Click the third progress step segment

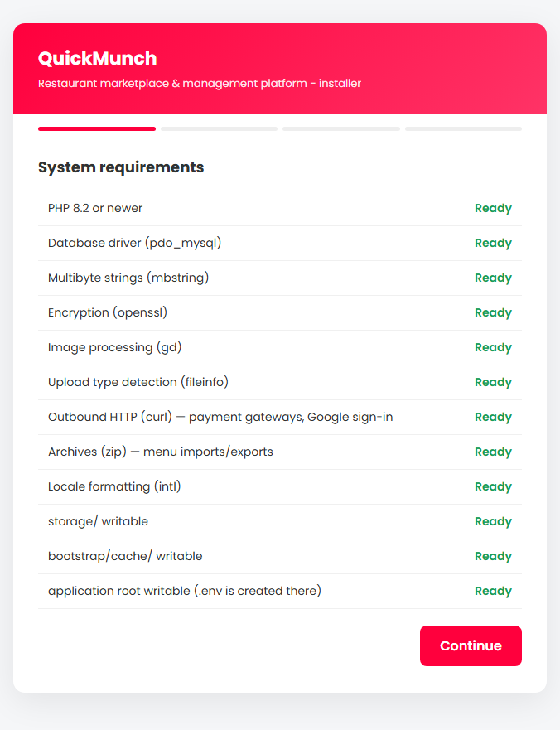point(341,129)
